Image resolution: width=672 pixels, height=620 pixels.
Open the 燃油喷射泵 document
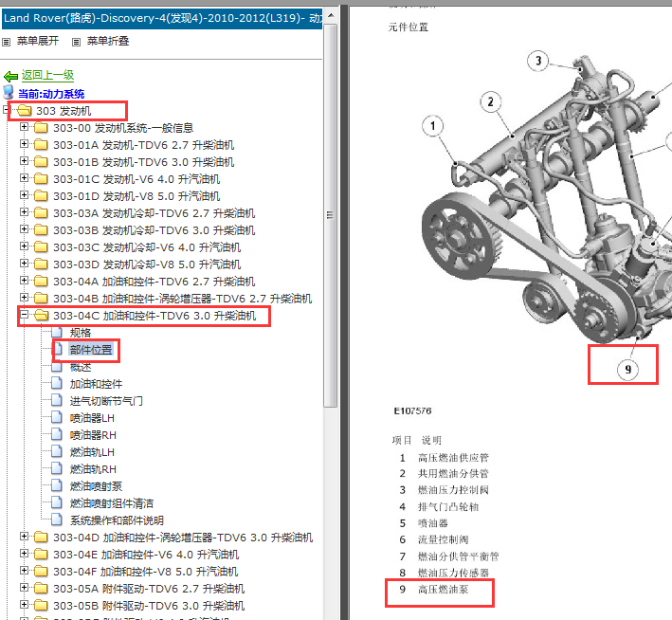click(96, 486)
